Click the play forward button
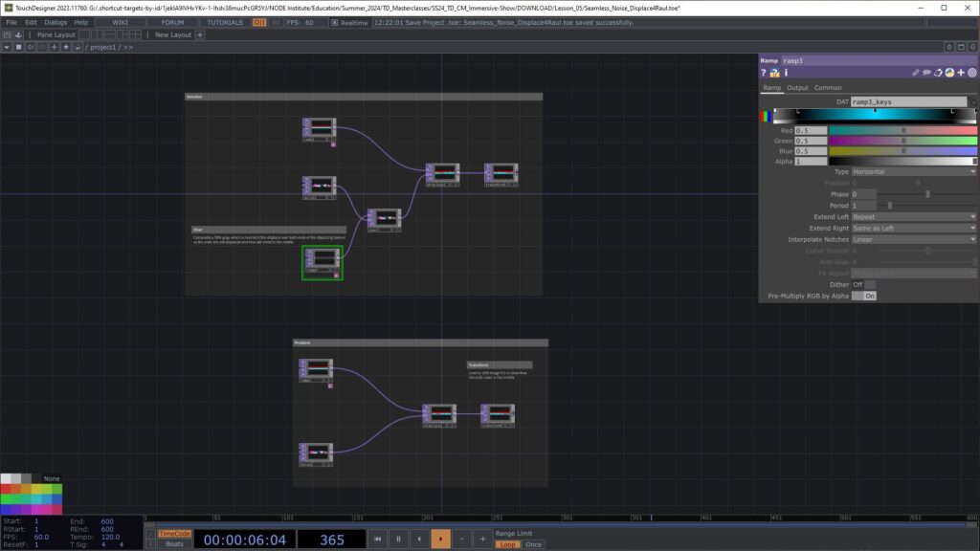Viewport: 980px width, 551px height. point(440,540)
